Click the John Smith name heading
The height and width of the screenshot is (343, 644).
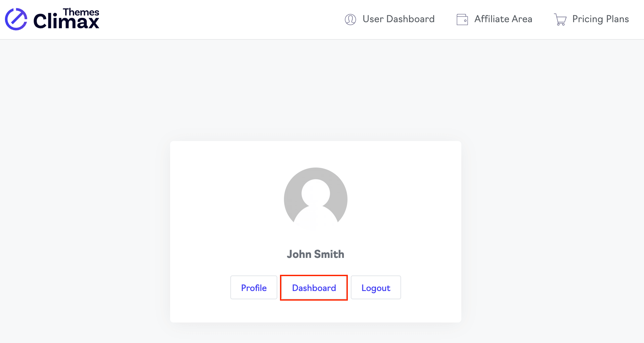click(x=315, y=254)
